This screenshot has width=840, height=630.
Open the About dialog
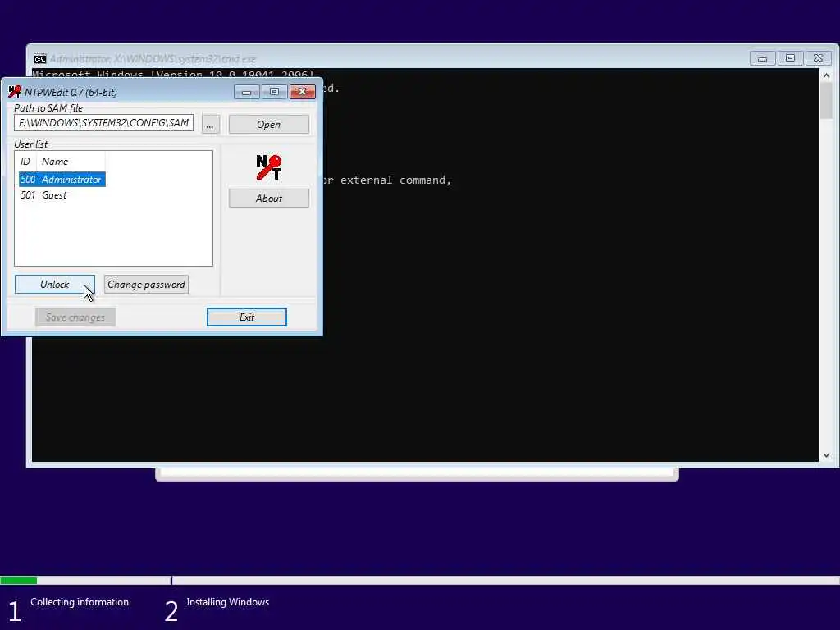tap(268, 199)
